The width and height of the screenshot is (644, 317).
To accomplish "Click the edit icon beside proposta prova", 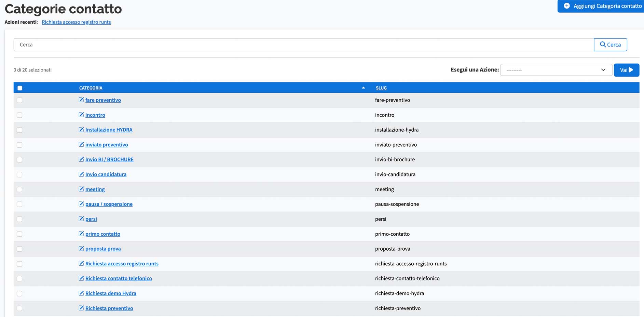I will (81, 249).
